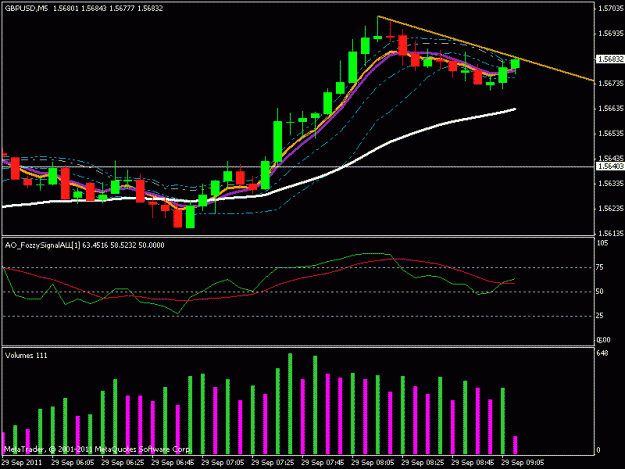625x469 pixels.
Task: Click the 25 level label on the indicator scale
Action: (x=600, y=316)
